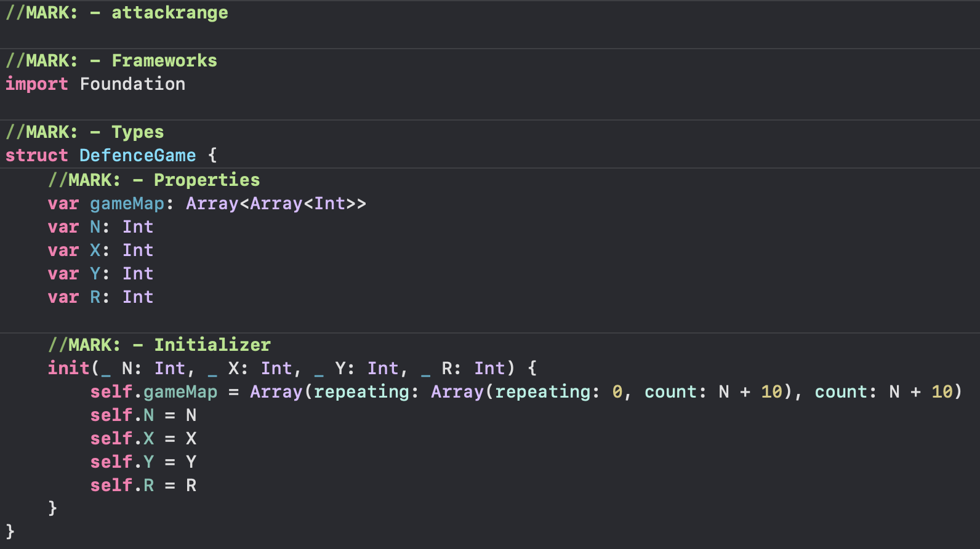Click the 'attackrange' MARK comment
The height and width of the screenshot is (549, 980).
(116, 13)
